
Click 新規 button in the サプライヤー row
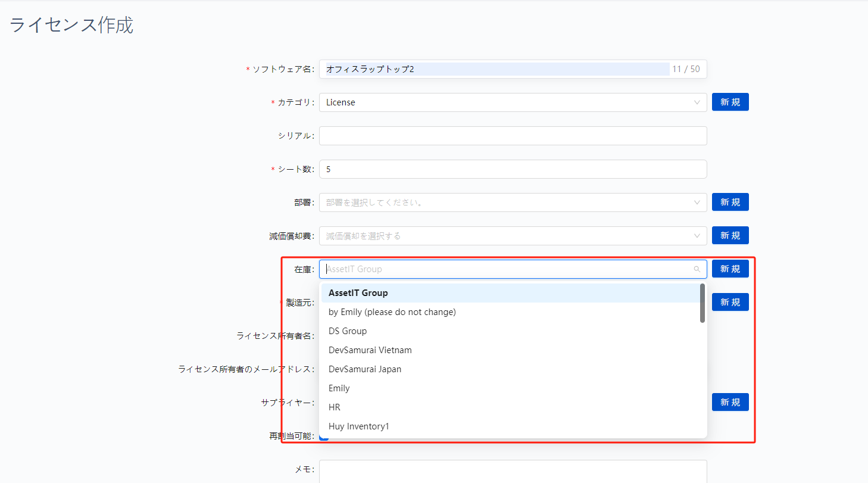[x=730, y=403]
